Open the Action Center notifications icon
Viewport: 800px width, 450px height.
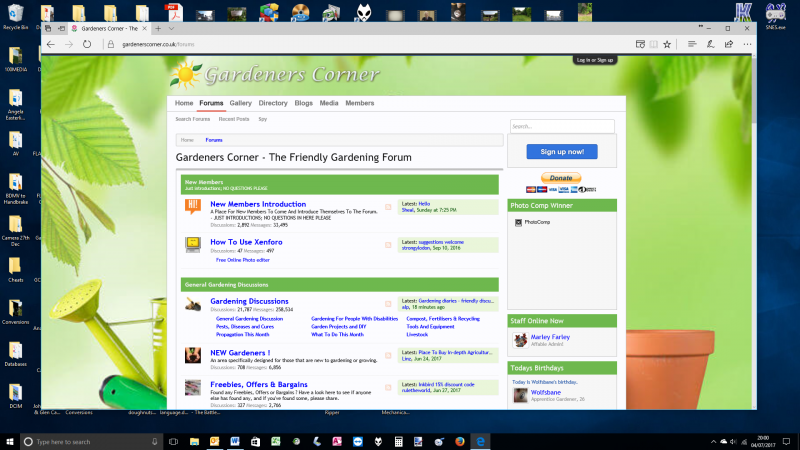[x=786, y=441]
